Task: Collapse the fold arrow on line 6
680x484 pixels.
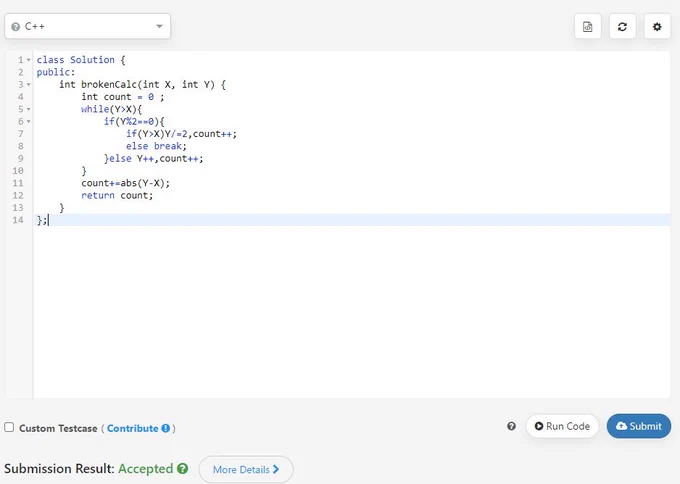Action: pos(29,121)
